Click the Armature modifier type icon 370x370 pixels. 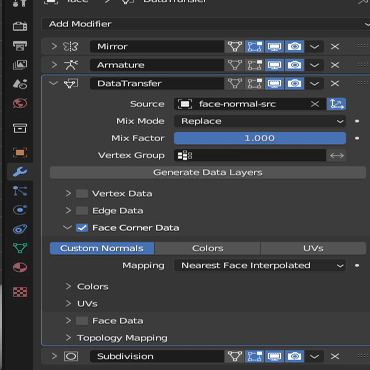tap(71, 65)
